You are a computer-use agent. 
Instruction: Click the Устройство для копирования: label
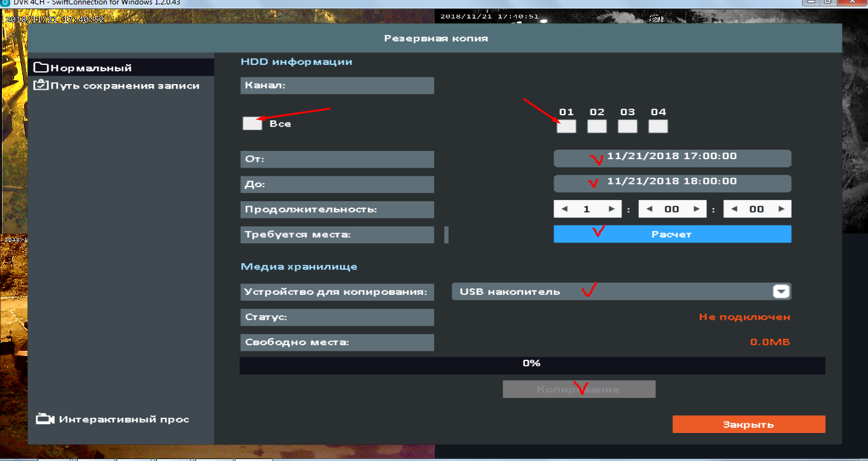337,292
